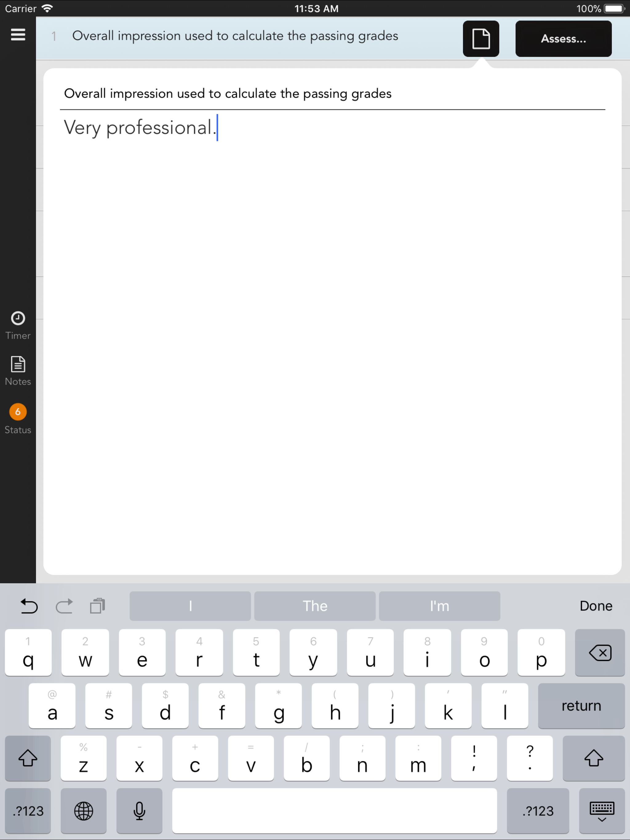This screenshot has width=630, height=840.
Task: Tap the j key
Action: point(392,706)
